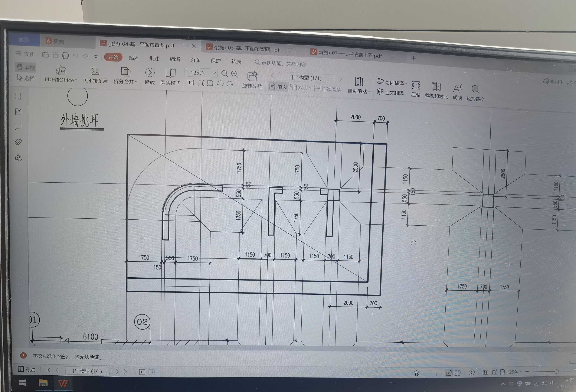Open the comments panel in left sidebar
The width and height of the screenshot is (576, 392).
(18, 127)
